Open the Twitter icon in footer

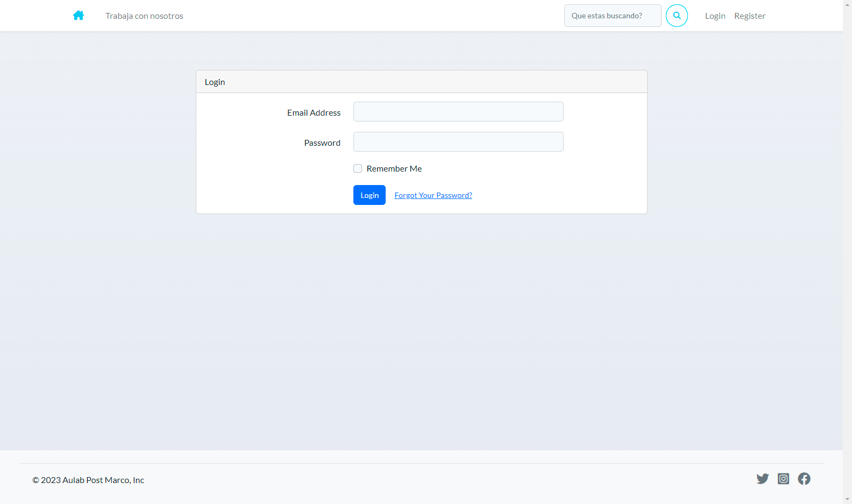[762, 479]
